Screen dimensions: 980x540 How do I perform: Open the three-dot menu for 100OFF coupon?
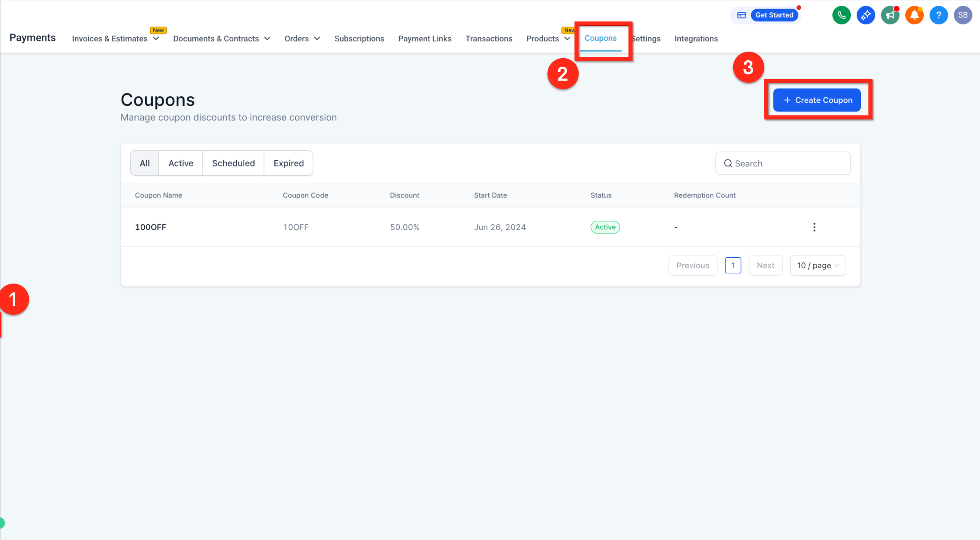point(814,227)
